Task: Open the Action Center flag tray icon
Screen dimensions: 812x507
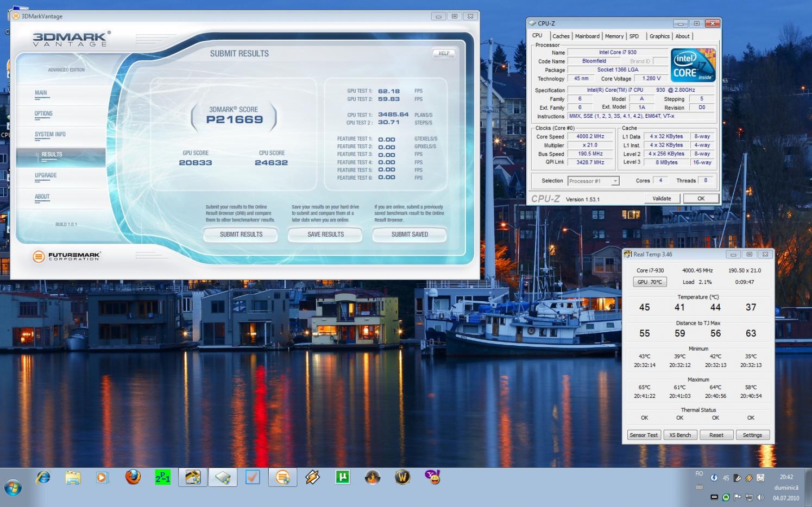Action: (738, 497)
